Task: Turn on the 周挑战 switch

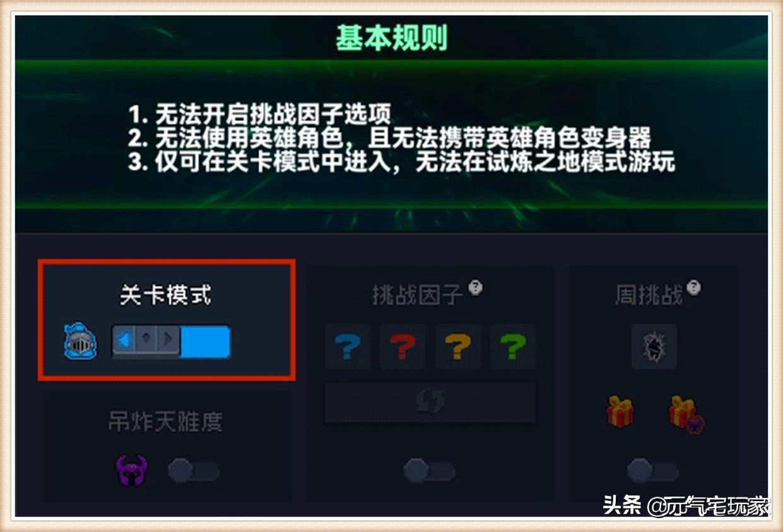Action: 653,471
